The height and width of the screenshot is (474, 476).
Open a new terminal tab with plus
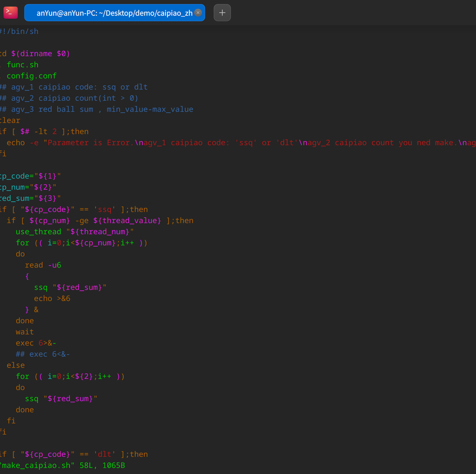222,13
